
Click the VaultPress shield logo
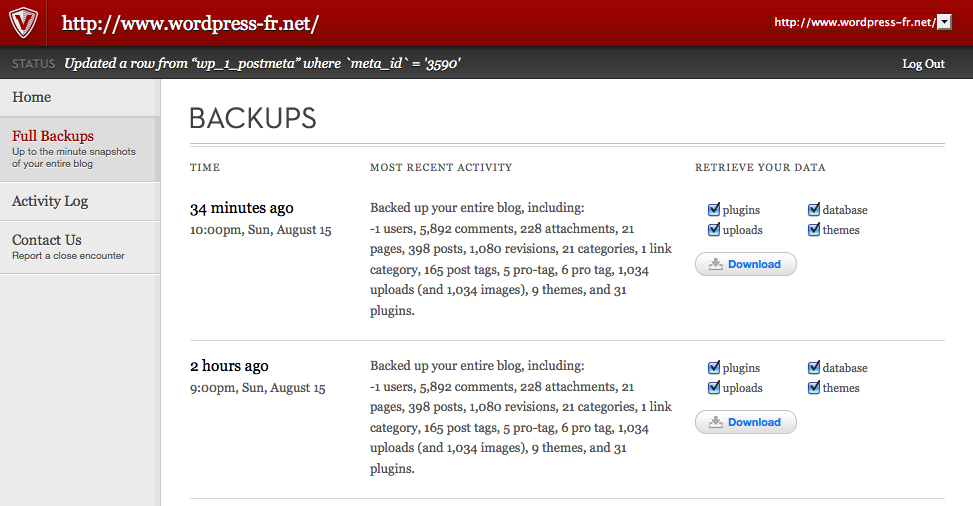(x=24, y=22)
